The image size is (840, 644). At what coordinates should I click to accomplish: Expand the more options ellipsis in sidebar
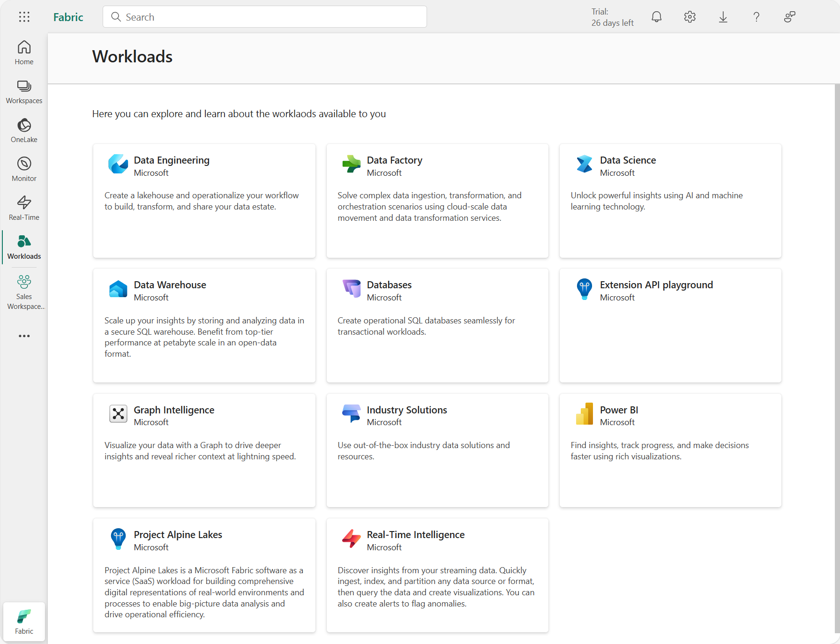pyautogui.click(x=24, y=336)
